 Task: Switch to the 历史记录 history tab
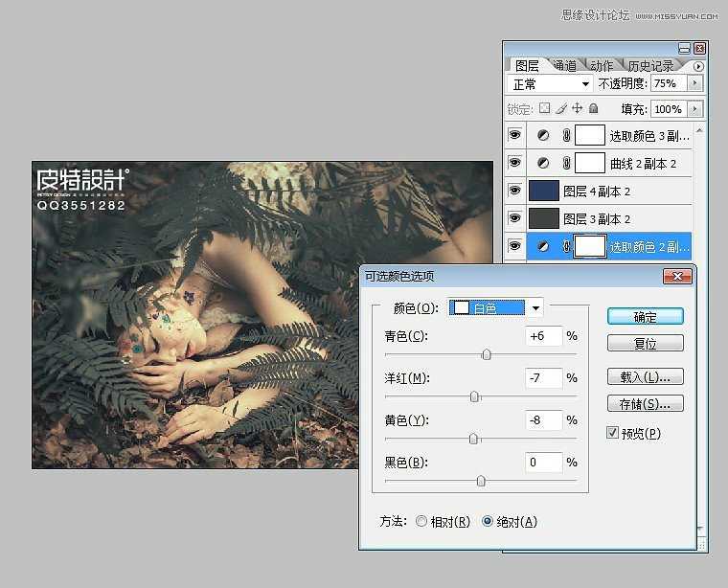(x=650, y=66)
